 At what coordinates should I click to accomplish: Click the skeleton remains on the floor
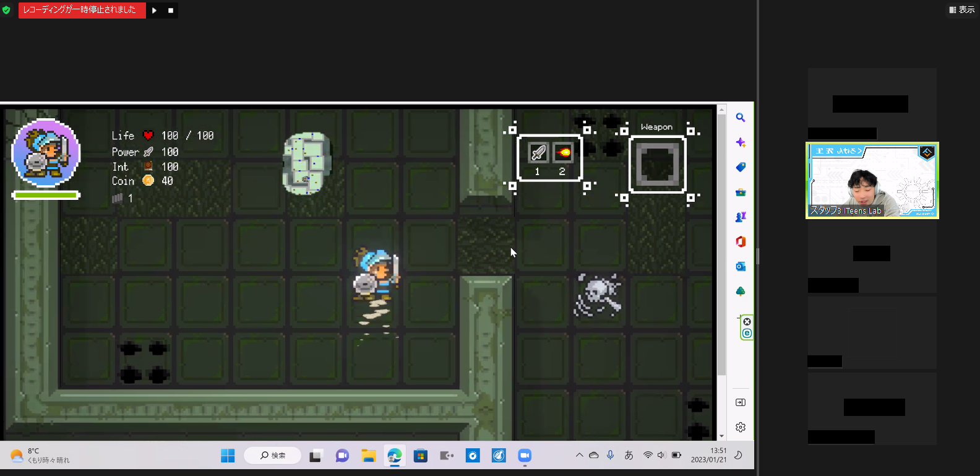tap(597, 295)
